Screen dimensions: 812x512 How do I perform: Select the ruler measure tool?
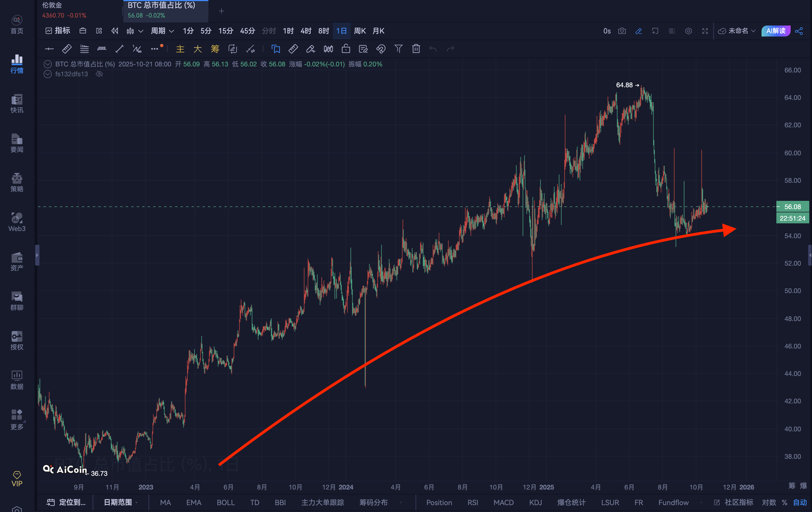pos(67,49)
